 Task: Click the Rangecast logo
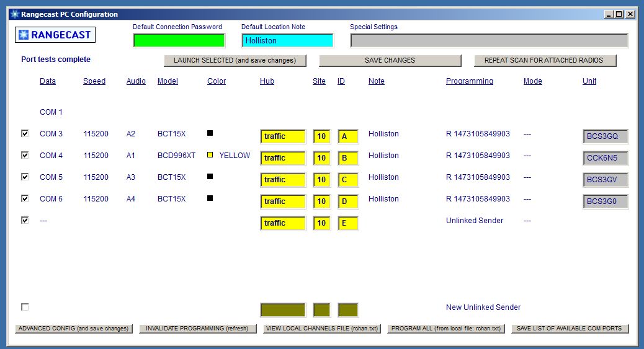point(55,35)
